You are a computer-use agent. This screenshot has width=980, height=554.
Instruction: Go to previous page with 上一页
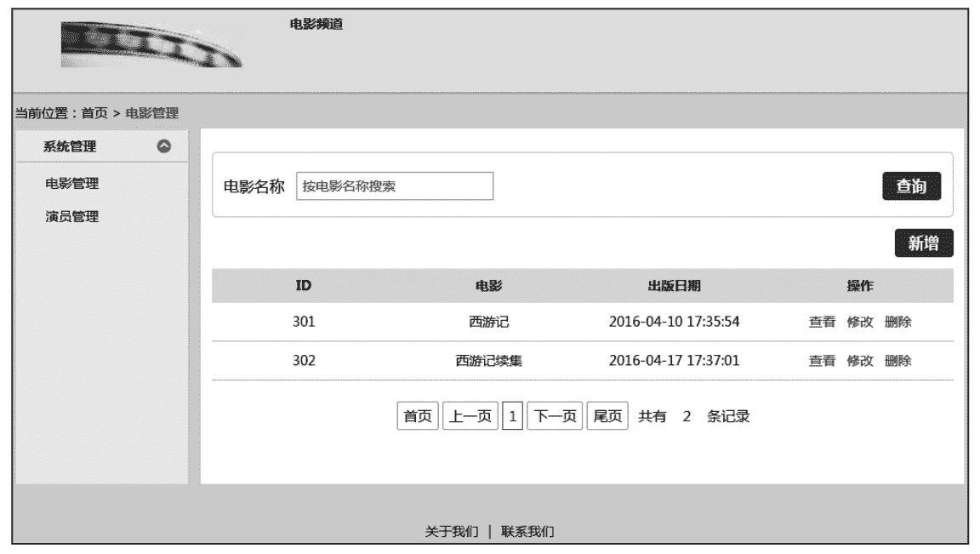(470, 417)
